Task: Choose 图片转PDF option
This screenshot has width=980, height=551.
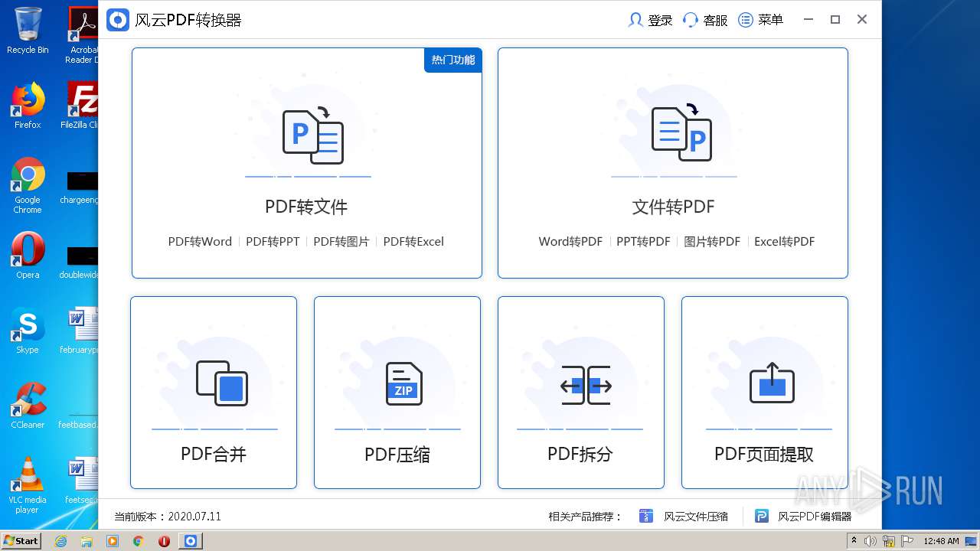Action: 712,241
